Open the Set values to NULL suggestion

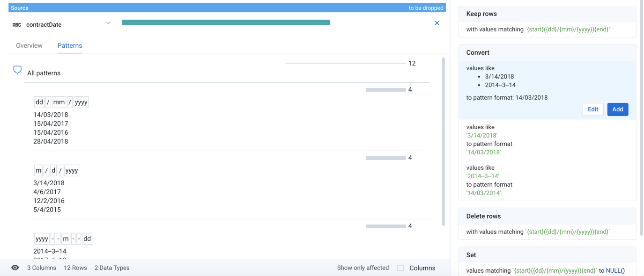pos(547,263)
